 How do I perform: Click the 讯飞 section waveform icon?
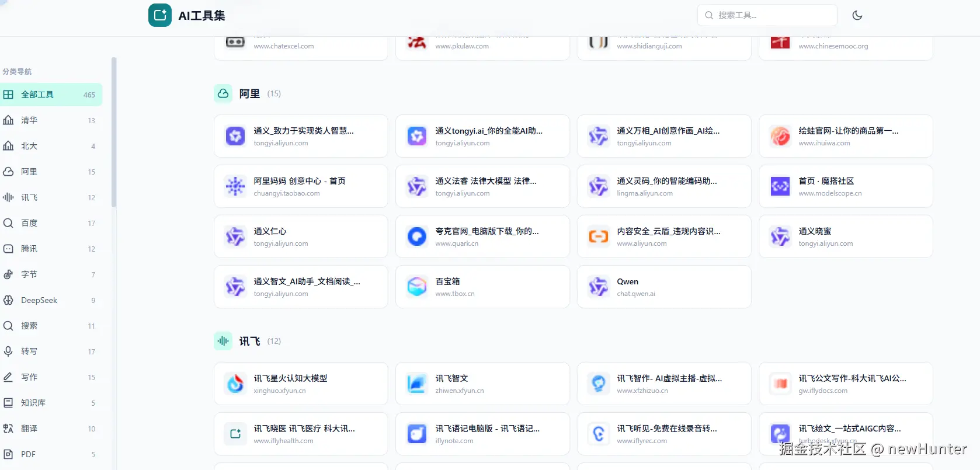click(x=223, y=341)
